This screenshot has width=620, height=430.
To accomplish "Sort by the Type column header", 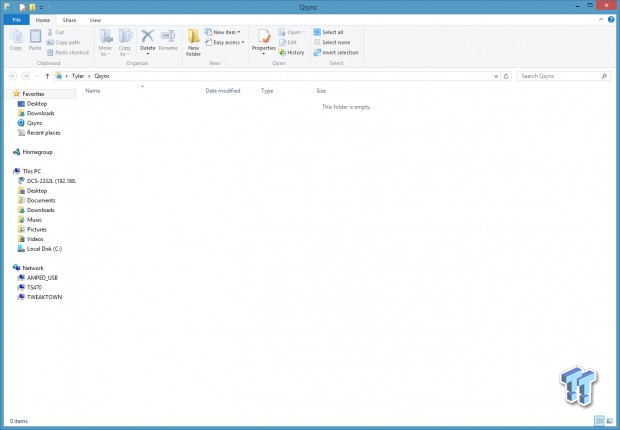I will click(x=267, y=91).
